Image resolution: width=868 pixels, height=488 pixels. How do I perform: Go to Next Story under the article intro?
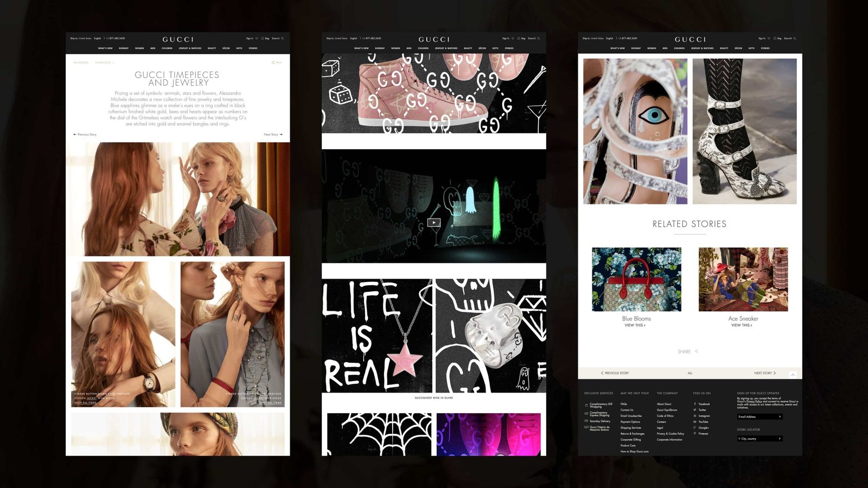point(273,134)
